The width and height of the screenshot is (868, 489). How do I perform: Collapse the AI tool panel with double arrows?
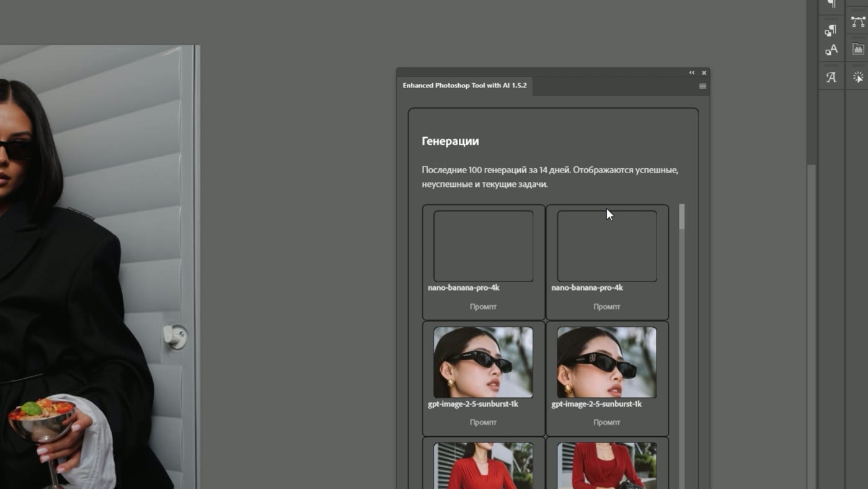pyautogui.click(x=692, y=73)
